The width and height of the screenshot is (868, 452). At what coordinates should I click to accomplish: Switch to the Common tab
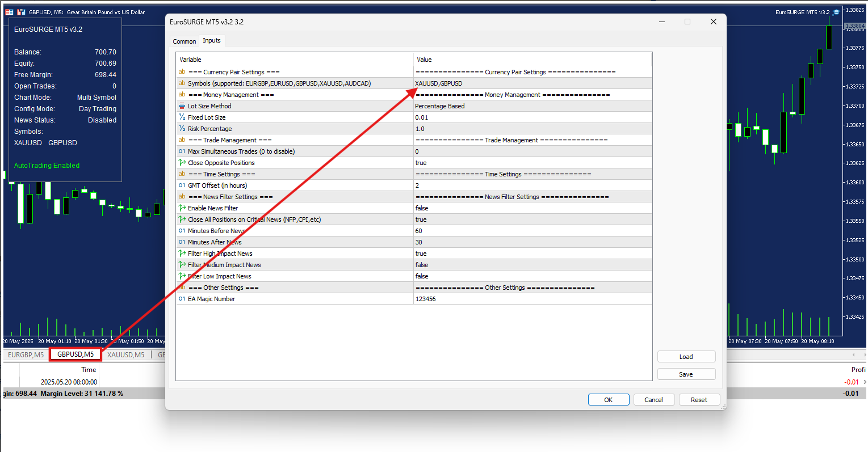point(184,41)
